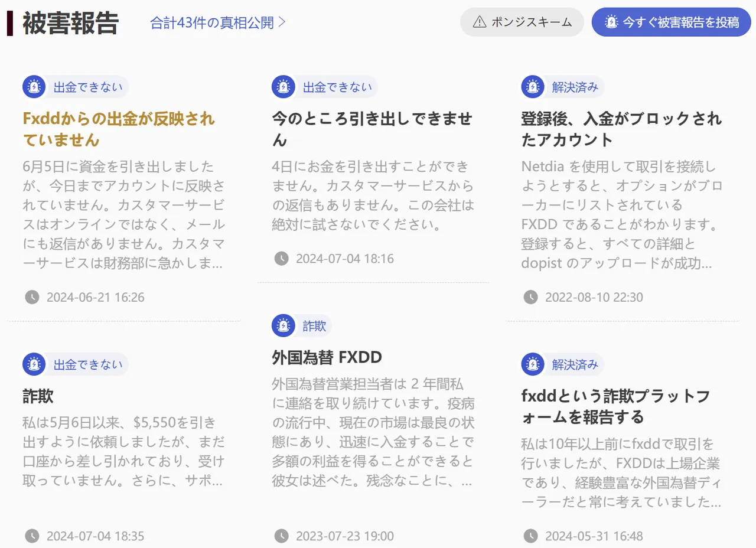Click timestamp 2024-06-21 16:26
Screen dimensions: 756x548
[96, 297]
